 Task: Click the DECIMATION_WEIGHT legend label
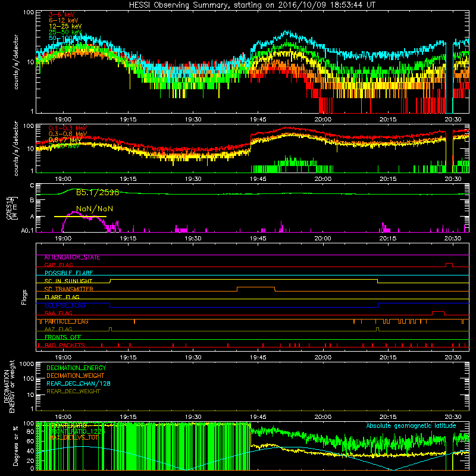76,375
